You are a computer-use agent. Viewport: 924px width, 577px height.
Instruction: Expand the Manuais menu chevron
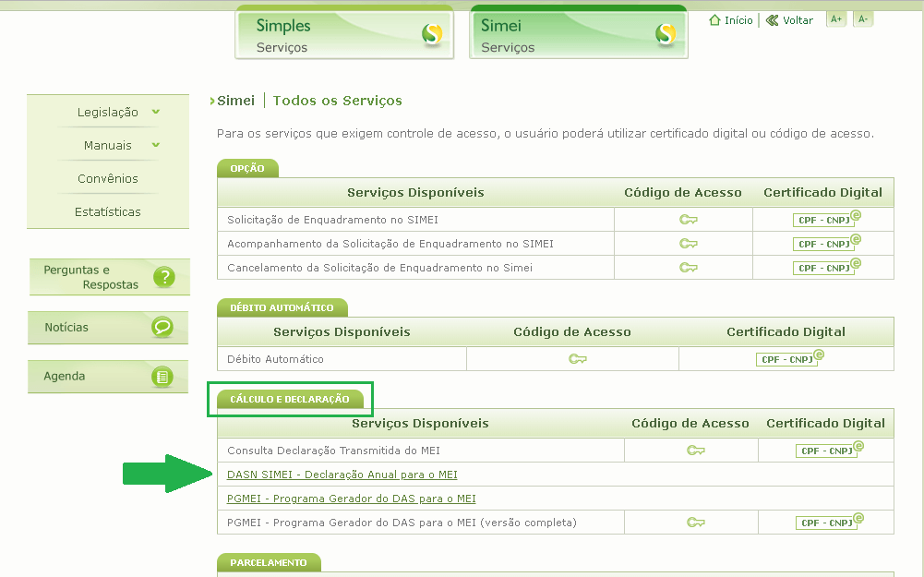(x=156, y=145)
